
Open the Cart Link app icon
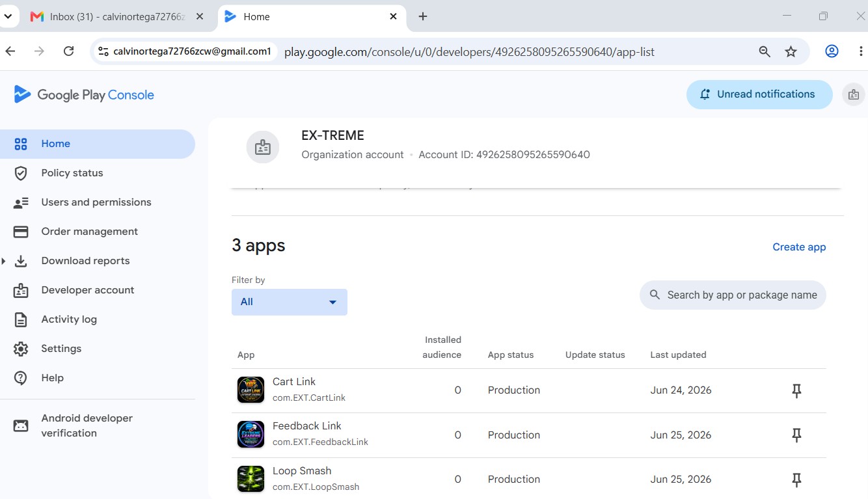click(251, 390)
